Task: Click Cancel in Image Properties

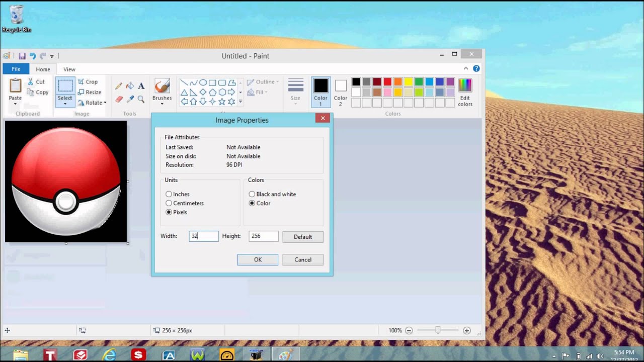Action: pos(303,259)
